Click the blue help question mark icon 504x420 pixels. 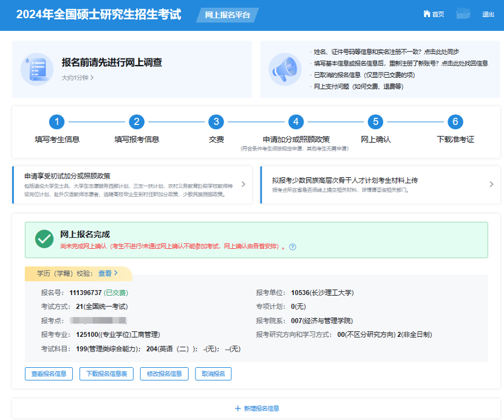293,247
